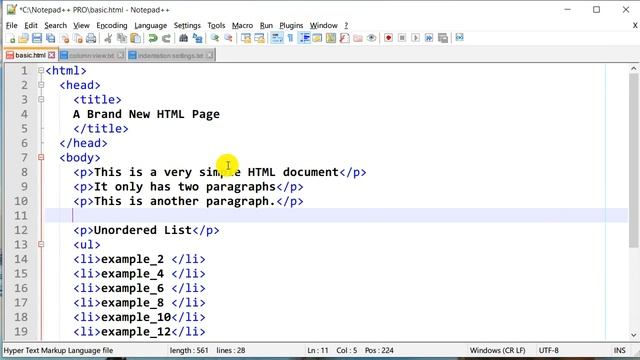Collapse the title fold marker on line 3

point(41,99)
